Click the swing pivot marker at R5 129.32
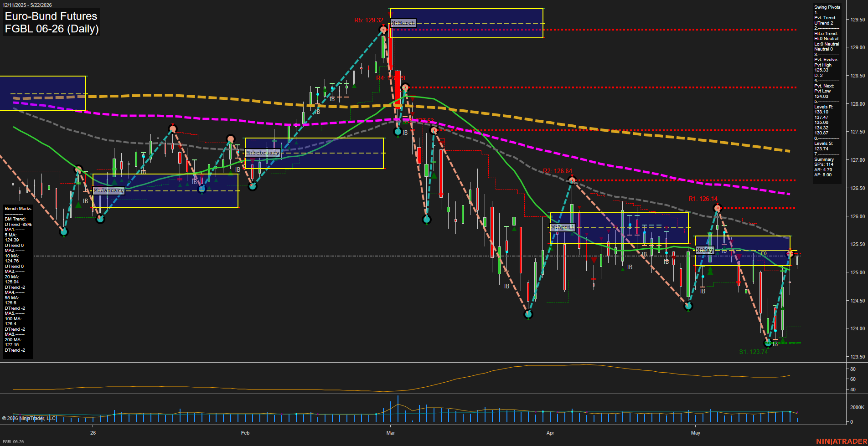 tap(383, 30)
